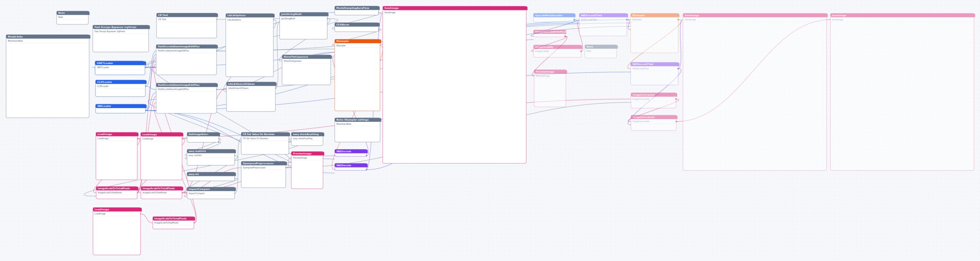Pick the CLIPLoader node title bar
This screenshot has height=261, width=980.
(121, 82)
